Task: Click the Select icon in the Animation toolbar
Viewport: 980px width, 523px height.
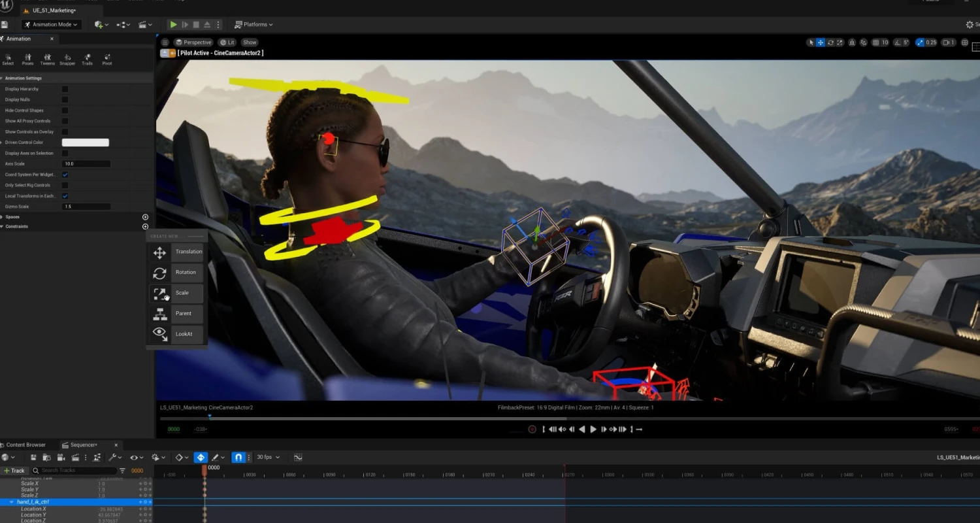Action: [x=8, y=59]
